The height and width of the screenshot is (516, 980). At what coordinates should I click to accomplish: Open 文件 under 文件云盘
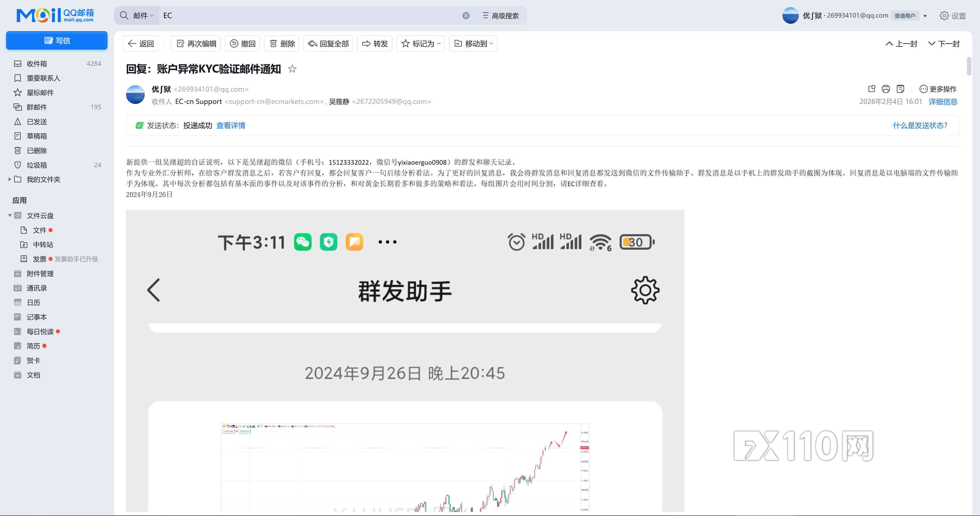tap(40, 230)
